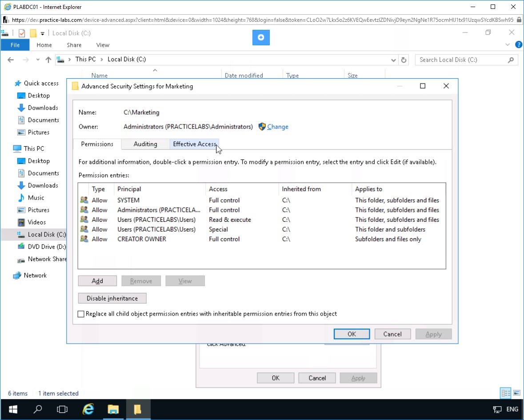
Task: Click OK in the background Properties dialog
Action: (276, 378)
